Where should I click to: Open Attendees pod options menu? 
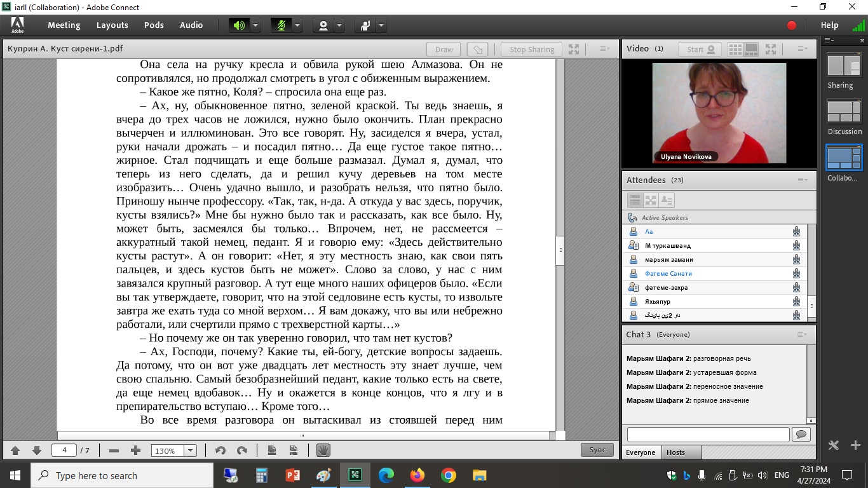pos(803,180)
